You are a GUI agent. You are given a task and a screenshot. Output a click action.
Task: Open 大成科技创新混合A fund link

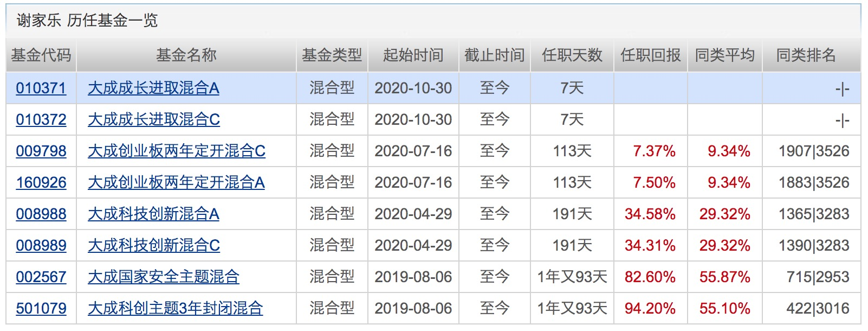tap(153, 214)
